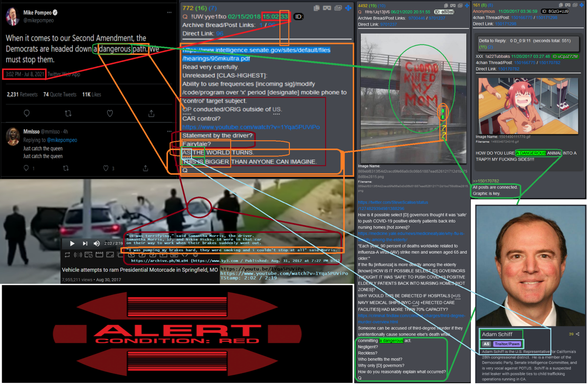Open the medicine.yale.edu flu article link

point(411,237)
